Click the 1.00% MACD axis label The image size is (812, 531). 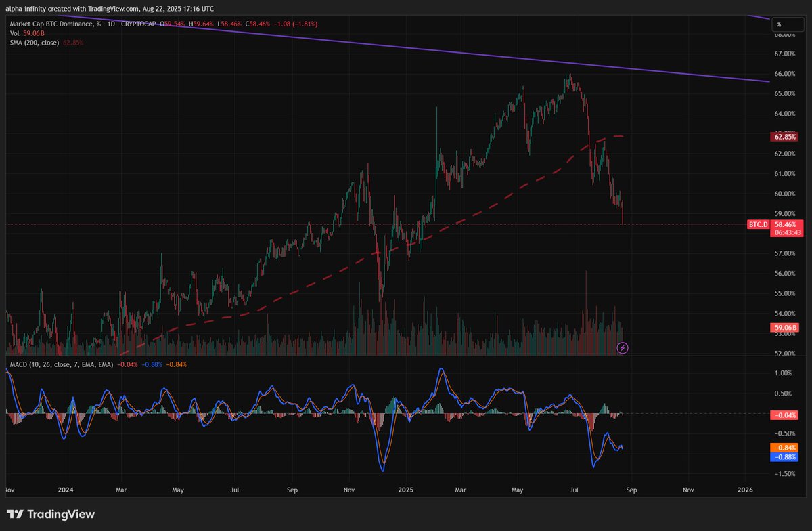pyautogui.click(x=785, y=373)
